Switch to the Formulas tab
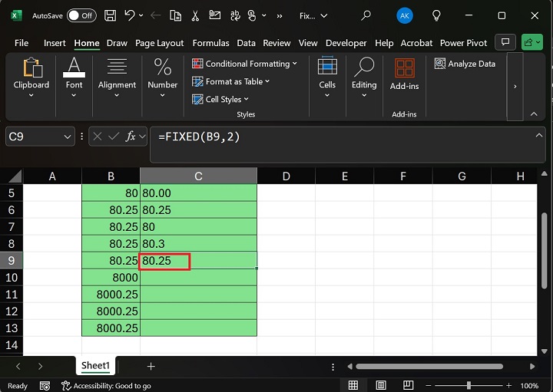553x392 pixels. point(210,43)
